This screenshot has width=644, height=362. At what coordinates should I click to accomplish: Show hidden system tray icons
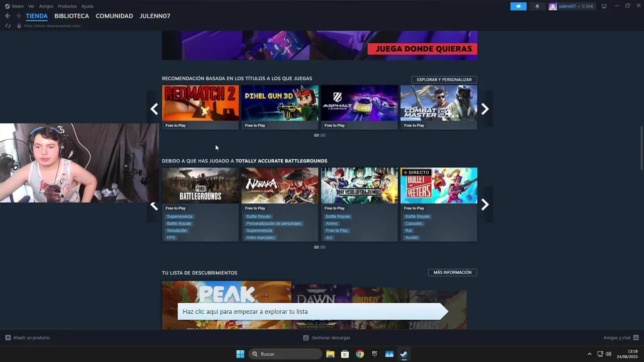click(x=590, y=354)
